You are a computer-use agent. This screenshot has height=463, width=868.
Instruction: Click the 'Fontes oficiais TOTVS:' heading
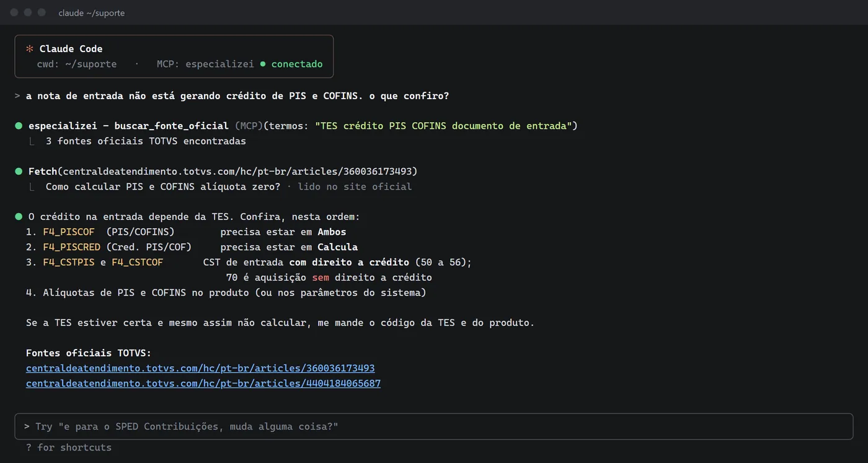click(x=89, y=353)
